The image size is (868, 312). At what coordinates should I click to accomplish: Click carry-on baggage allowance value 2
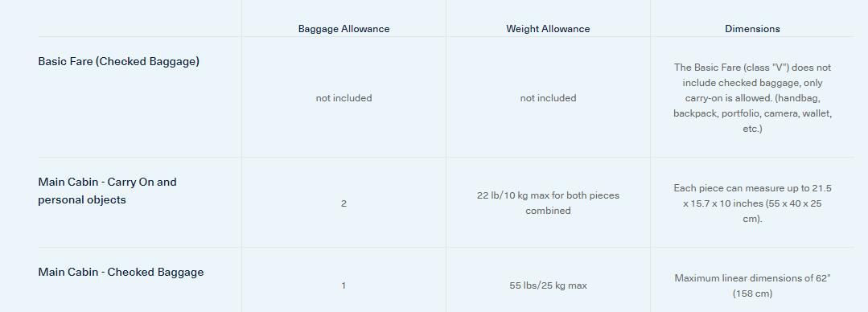point(343,203)
